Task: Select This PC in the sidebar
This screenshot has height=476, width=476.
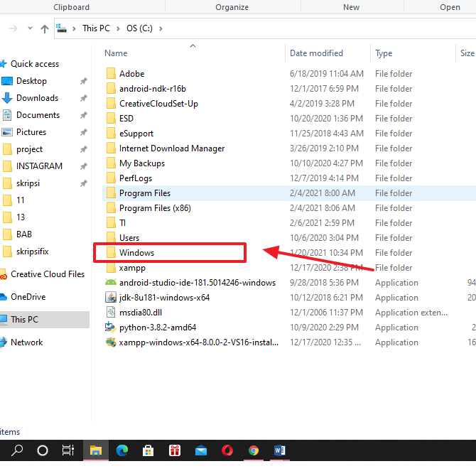Action: tap(24, 320)
